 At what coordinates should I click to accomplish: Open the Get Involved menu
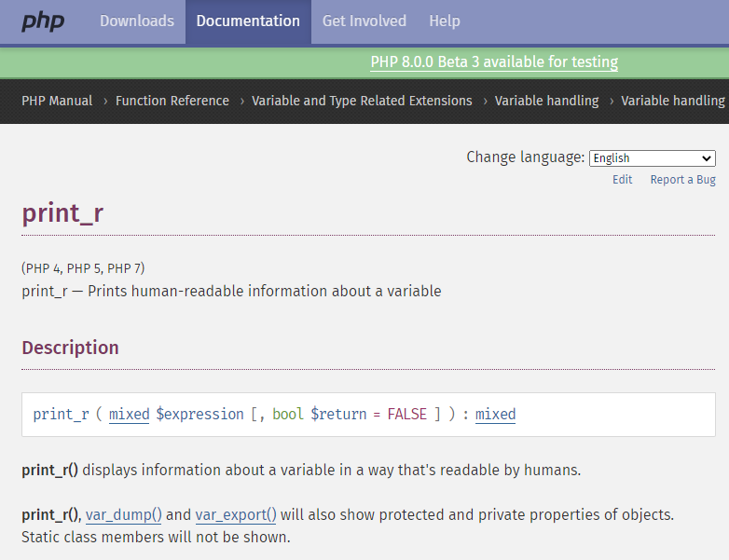364,20
